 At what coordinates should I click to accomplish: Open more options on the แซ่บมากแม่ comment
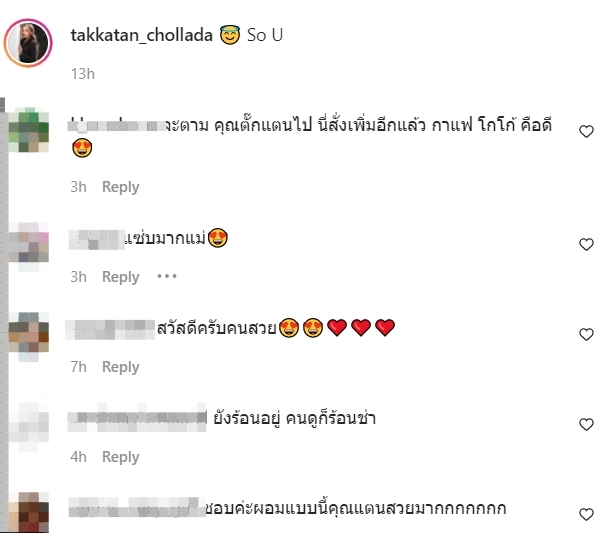(x=167, y=276)
